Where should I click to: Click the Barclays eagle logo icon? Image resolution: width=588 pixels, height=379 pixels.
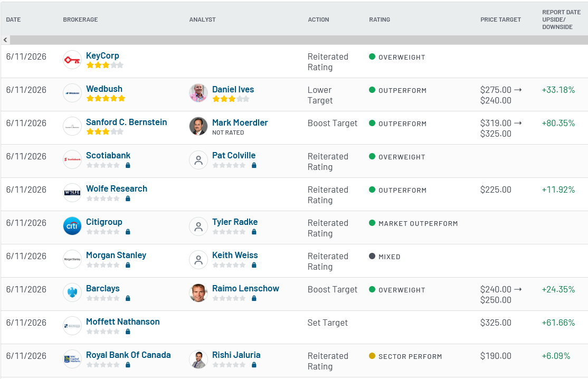72,292
